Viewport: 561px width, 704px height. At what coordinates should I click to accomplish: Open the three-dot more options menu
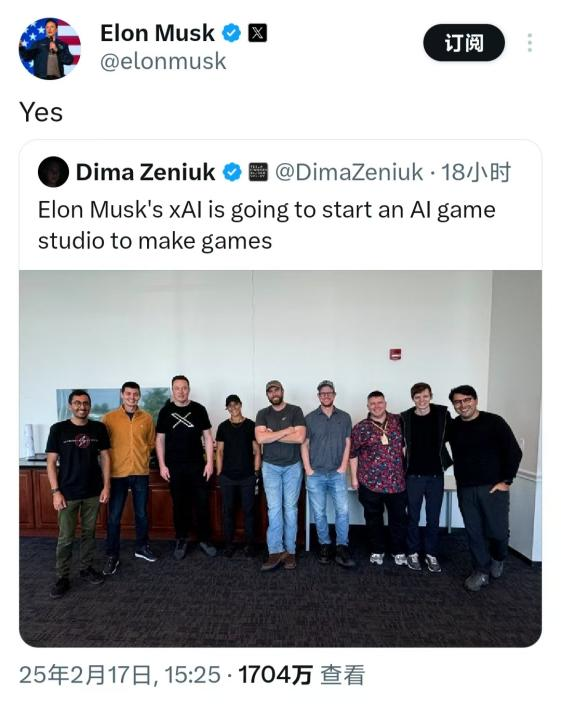coord(530,43)
